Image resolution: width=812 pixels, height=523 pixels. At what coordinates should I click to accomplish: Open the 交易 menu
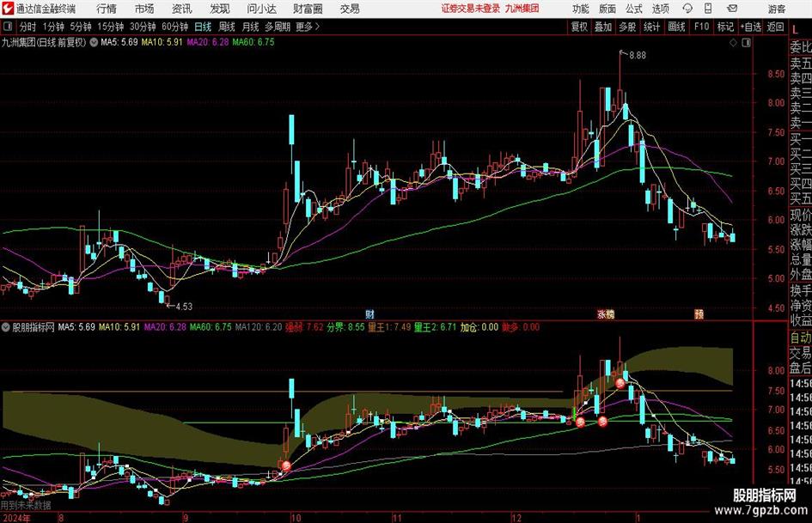350,9
